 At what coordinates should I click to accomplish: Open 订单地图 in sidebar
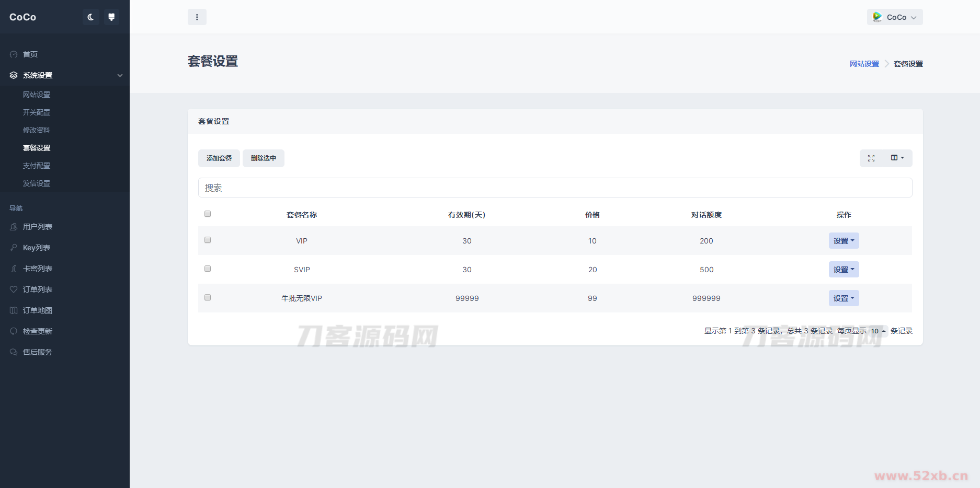[x=37, y=310]
